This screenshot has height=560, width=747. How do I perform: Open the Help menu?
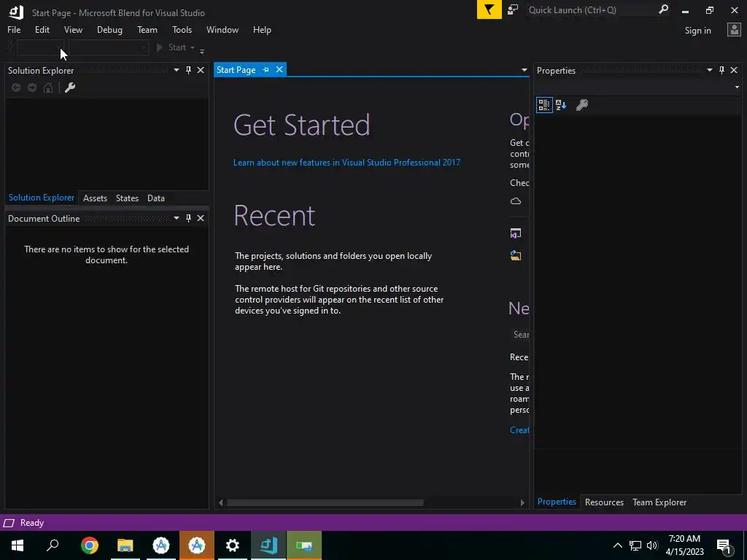(262, 30)
